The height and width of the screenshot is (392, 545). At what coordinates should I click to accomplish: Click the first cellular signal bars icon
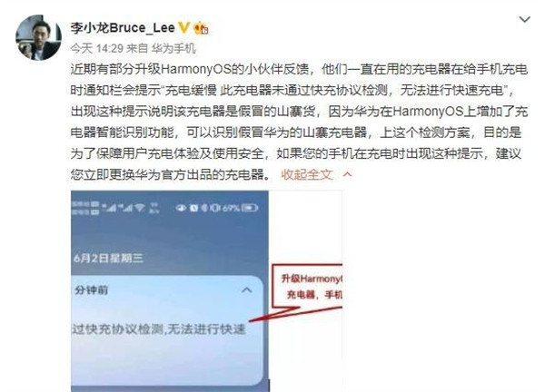(x=109, y=208)
